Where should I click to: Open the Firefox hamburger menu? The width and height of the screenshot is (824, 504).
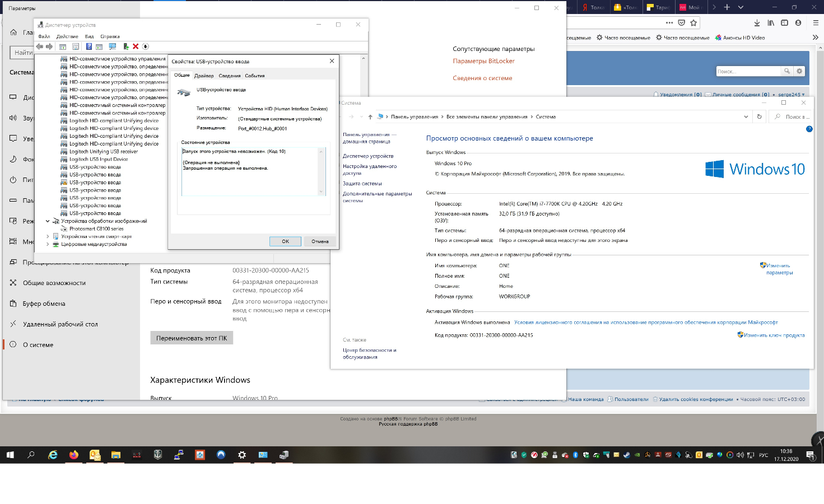(816, 23)
